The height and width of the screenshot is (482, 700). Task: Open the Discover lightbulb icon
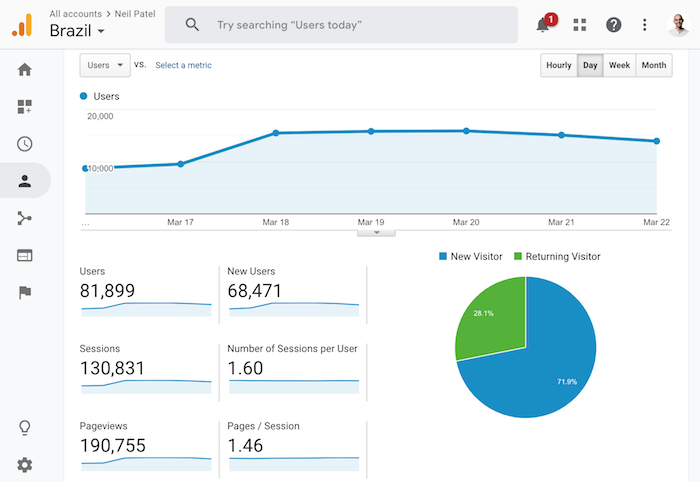pos(25,427)
